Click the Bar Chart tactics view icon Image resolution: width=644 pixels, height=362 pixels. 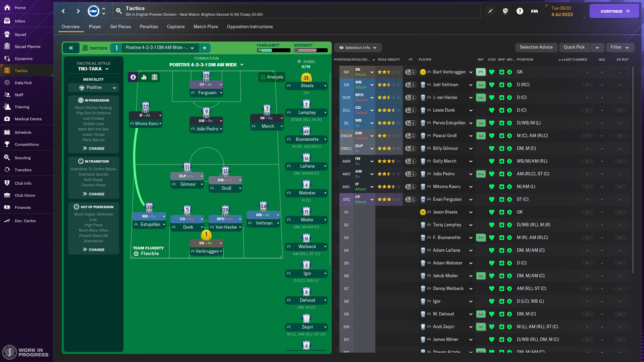pos(144,77)
